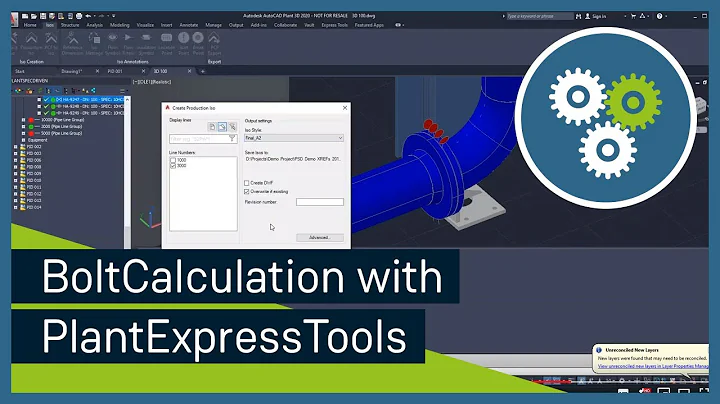720x404 pixels.
Task: Click the Revision number input field
Action: [x=320, y=202]
